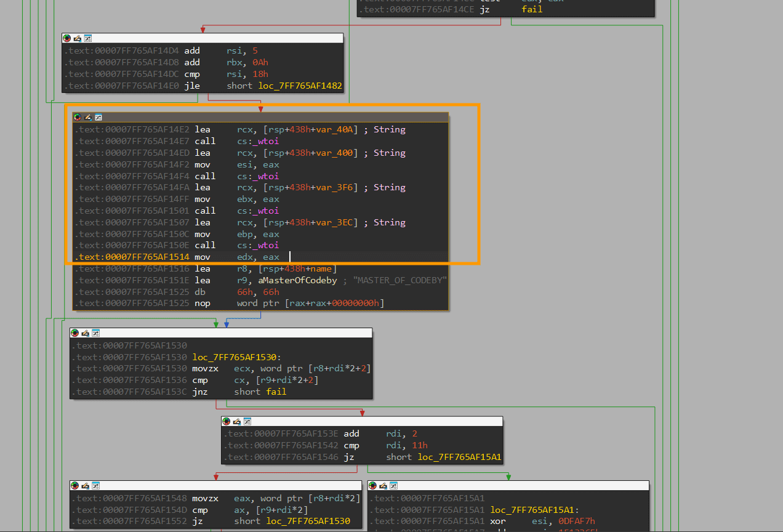Click pencil edit icon on 'add rdi, 2' block

click(237, 422)
